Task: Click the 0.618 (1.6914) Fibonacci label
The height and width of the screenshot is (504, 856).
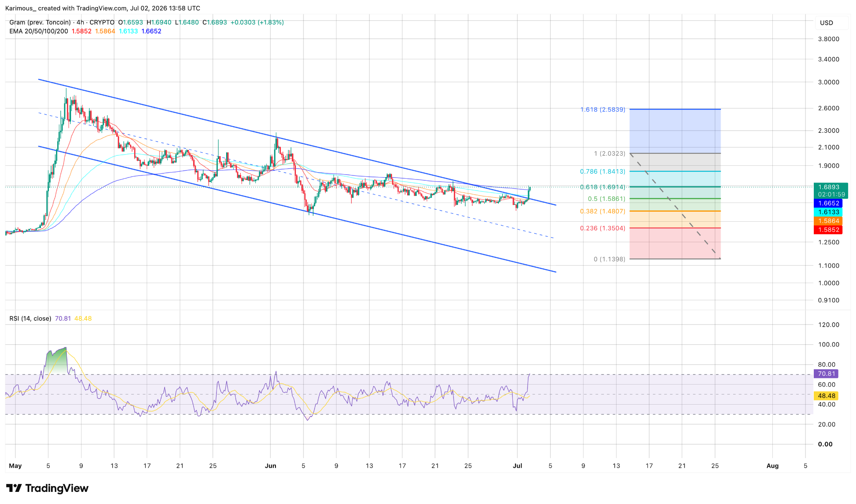Action: 603,187
